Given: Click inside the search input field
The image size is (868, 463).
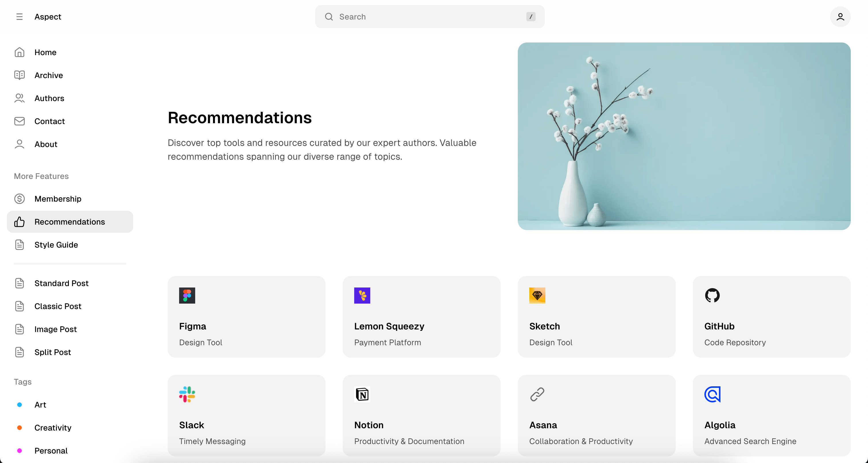Looking at the screenshot, I should coord(404,17).
